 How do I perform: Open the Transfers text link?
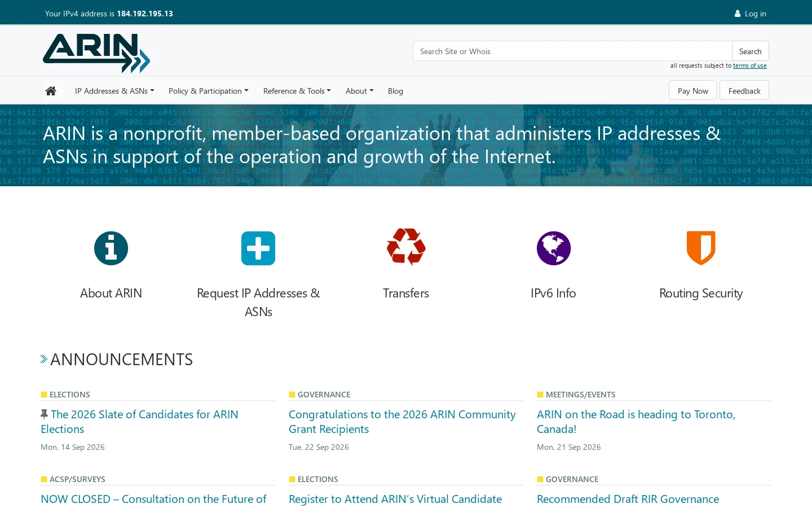pos(406,293)
